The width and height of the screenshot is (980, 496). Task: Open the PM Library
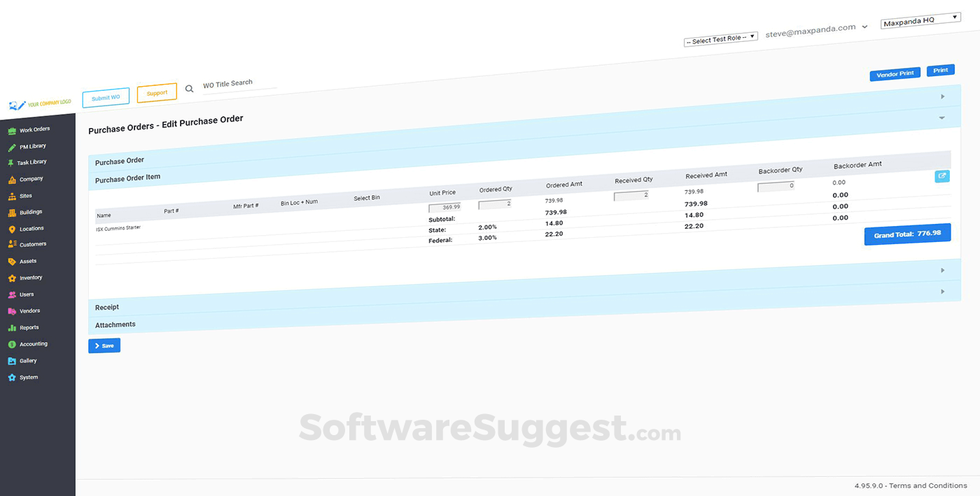(34, 146)
